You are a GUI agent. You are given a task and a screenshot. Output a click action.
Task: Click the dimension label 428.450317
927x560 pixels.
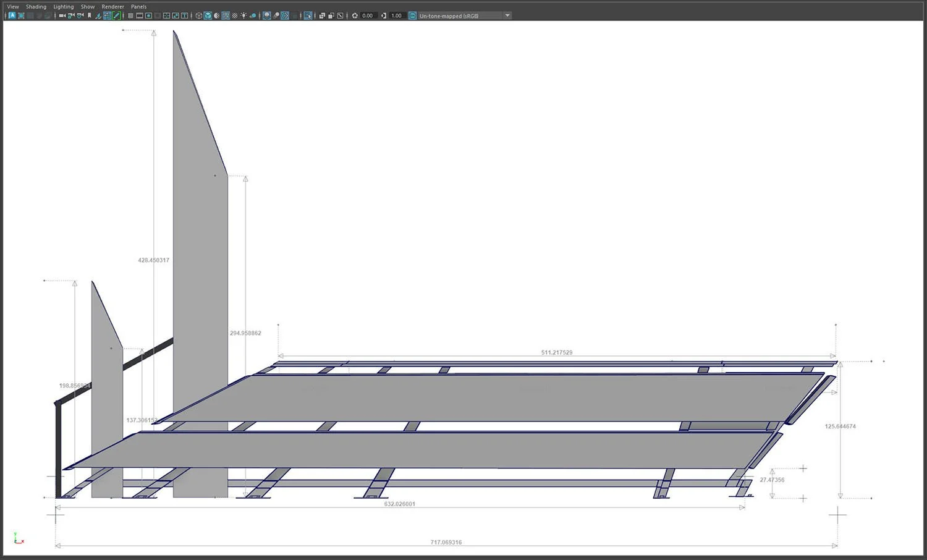coord(154,260)
